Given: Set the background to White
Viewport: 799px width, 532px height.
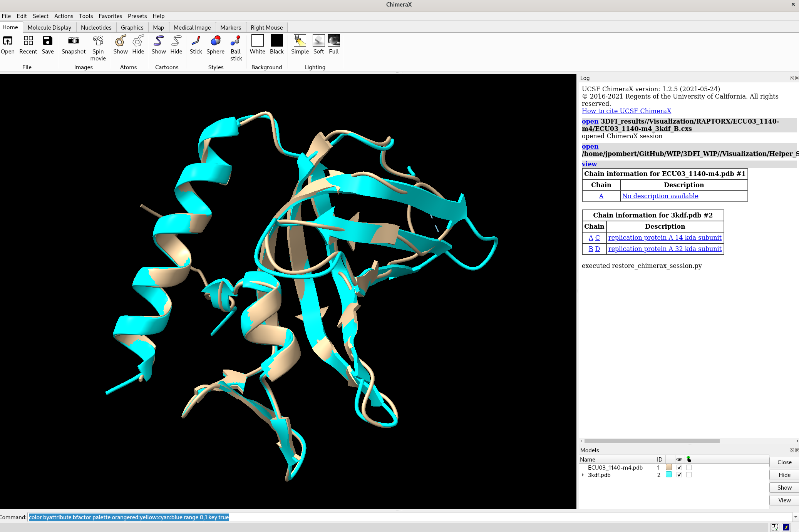Looking at the screenshot, I should (257, 41).
